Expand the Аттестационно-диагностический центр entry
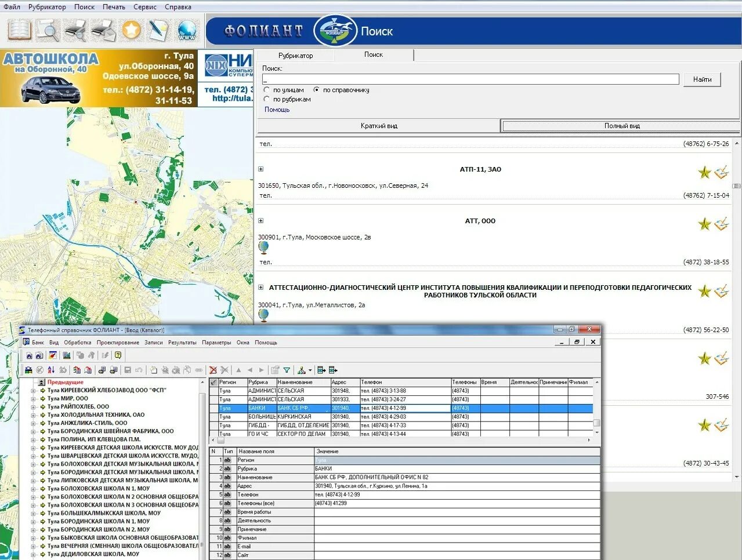742x560 pixels. [x=261, y=288]
